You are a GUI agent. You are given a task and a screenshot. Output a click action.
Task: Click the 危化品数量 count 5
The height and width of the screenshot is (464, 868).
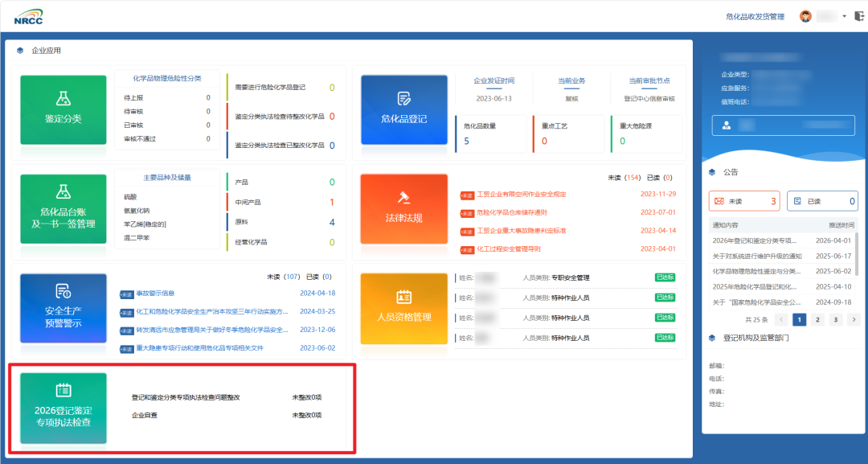pyautogui.click(x=467, y=142)
